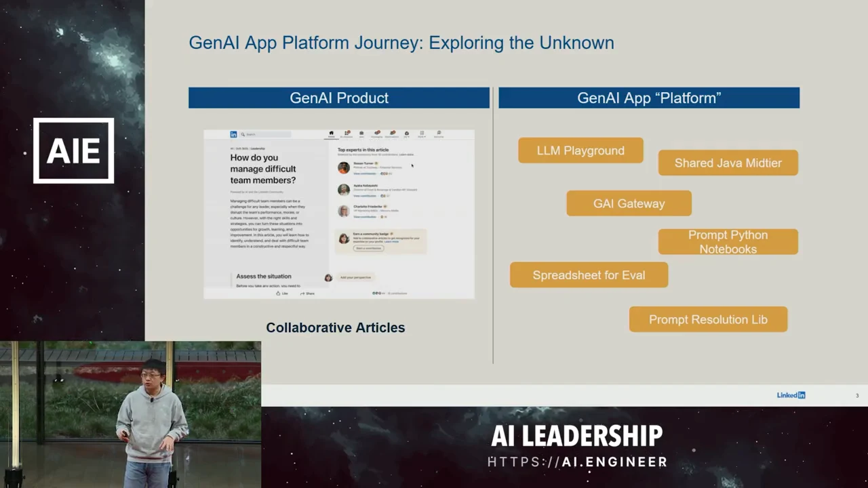Click the slide page number 3

857,396
